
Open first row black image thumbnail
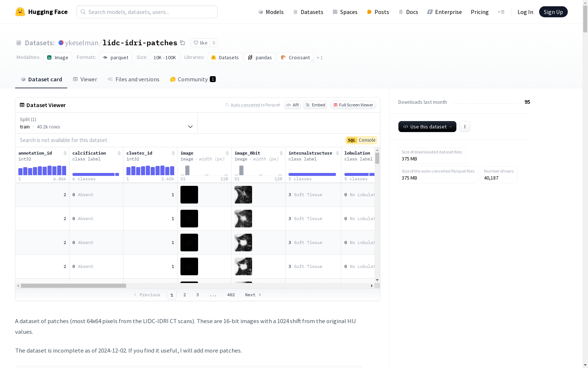tap(189, 195)
